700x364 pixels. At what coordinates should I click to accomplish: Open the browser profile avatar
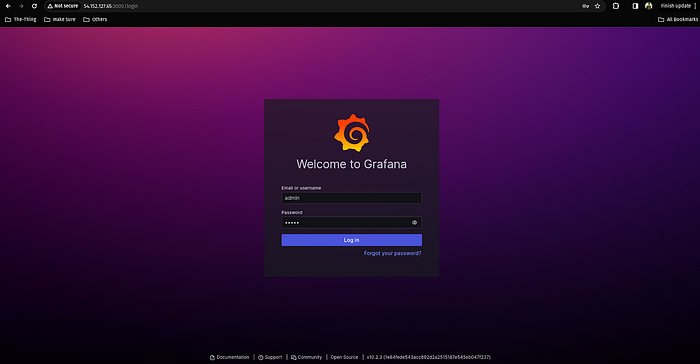(x=649, y=6)
